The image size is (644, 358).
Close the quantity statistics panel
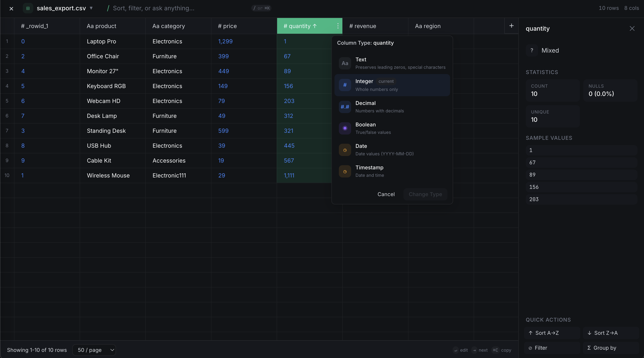coord(632,28)
